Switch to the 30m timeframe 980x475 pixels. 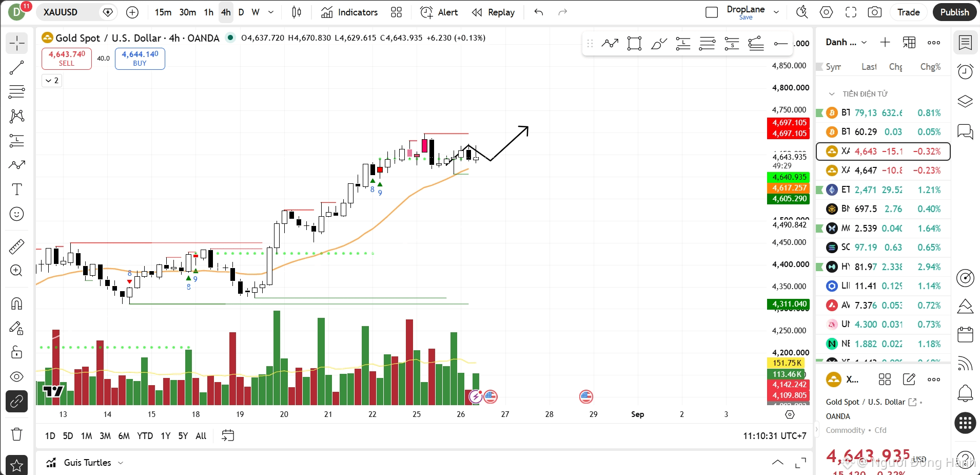[187, 12]
